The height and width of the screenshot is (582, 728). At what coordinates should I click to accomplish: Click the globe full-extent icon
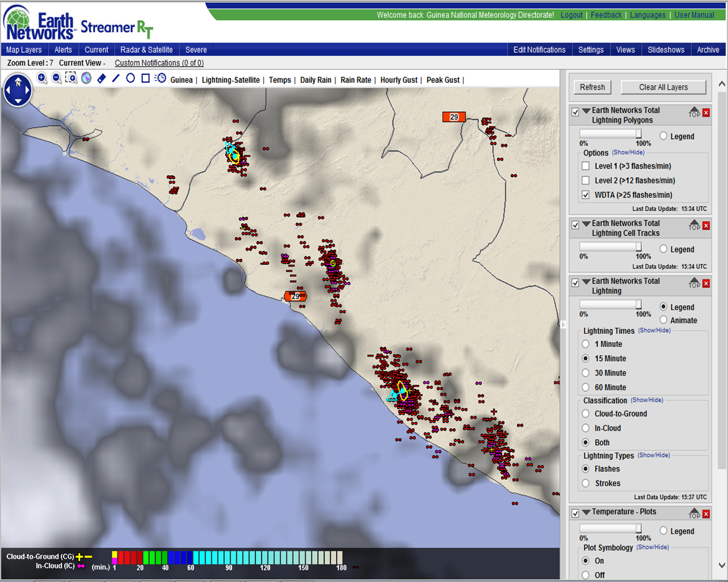pos(86,78)
